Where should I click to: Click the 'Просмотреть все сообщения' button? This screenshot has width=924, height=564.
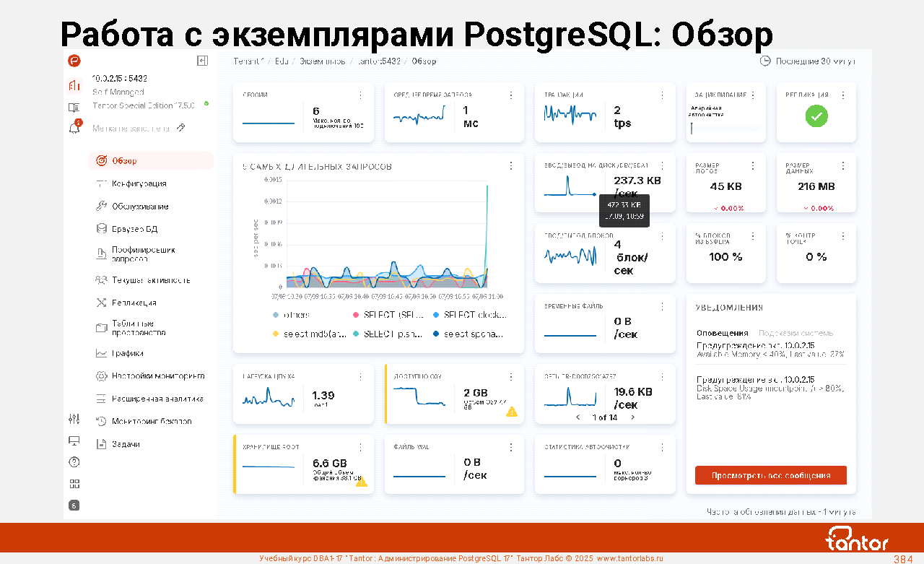point(770,476)
